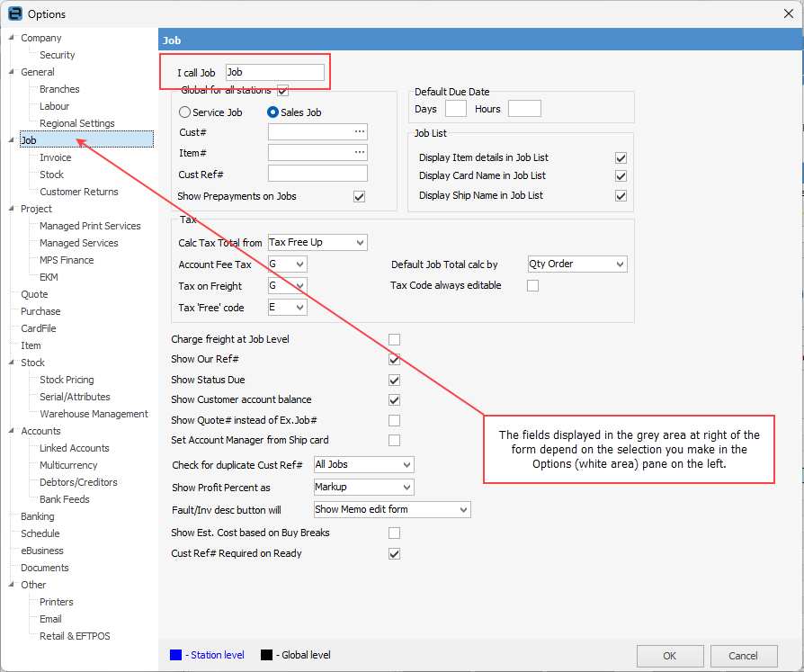Toggle Show Prepayments on Jobs checkbox

(360, 196)
